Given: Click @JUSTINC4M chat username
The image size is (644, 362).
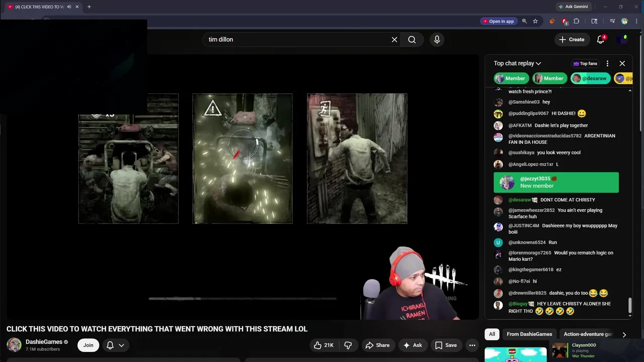Looking at the screenshot, I should (524, 226).
